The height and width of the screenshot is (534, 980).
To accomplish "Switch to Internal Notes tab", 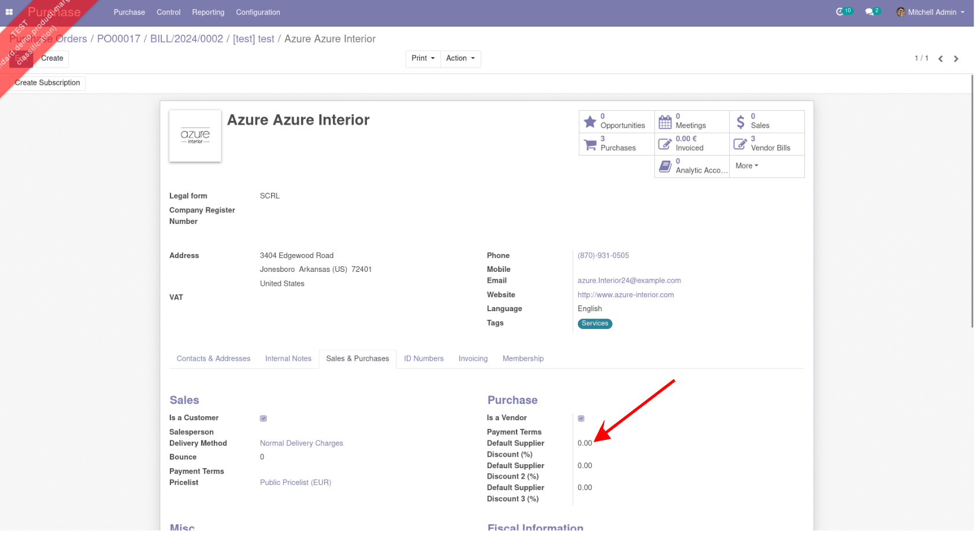I will [x=288, y=359].
